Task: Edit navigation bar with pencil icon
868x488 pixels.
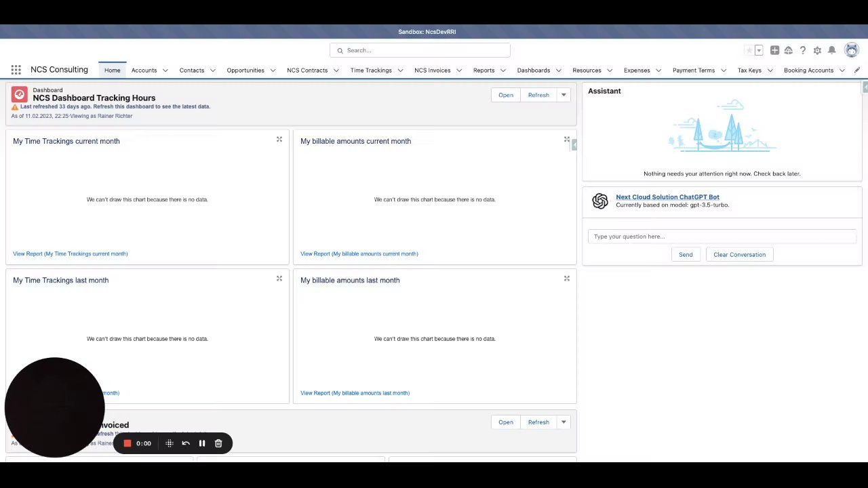Action: 857,70
